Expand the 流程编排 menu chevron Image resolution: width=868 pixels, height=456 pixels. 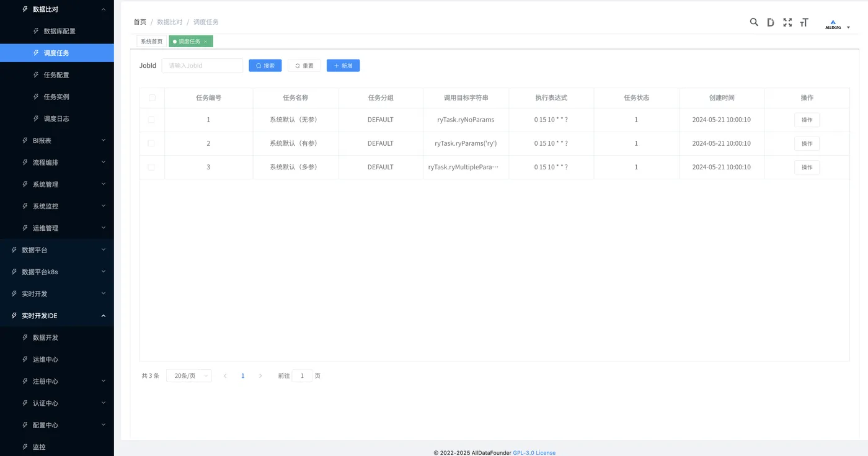tap(103, 163)
